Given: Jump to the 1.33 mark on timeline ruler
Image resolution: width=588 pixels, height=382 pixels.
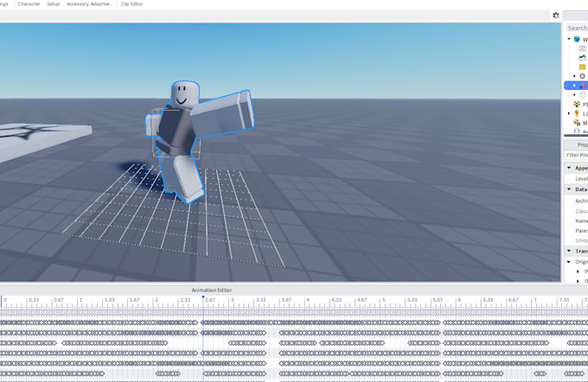Looking at the screenshot, I should 109,300.
